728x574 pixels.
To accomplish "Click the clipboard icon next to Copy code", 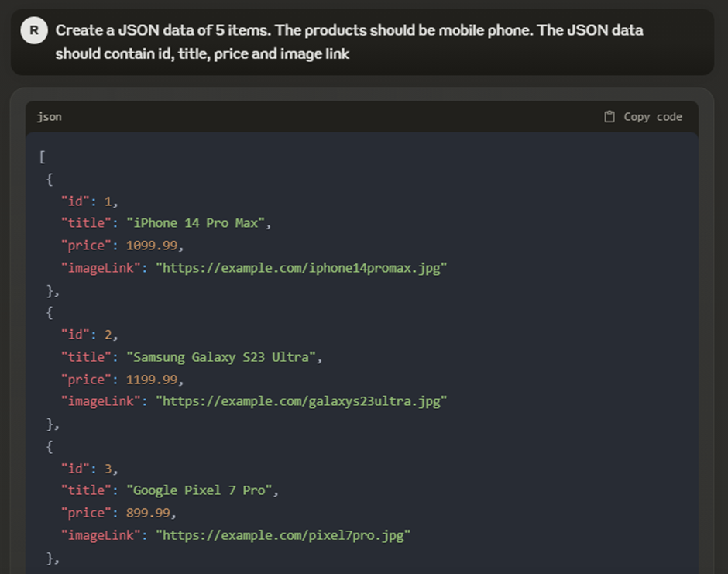I will click(610, 116).
